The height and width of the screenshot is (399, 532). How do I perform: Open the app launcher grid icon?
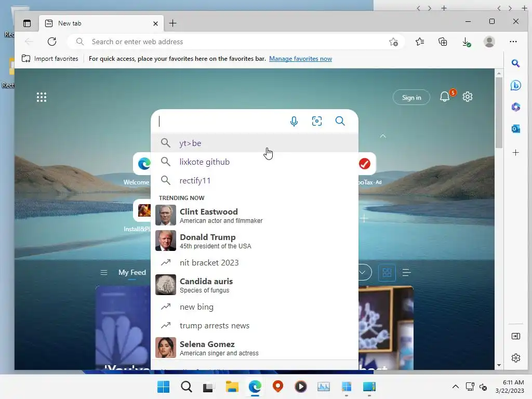42,97
